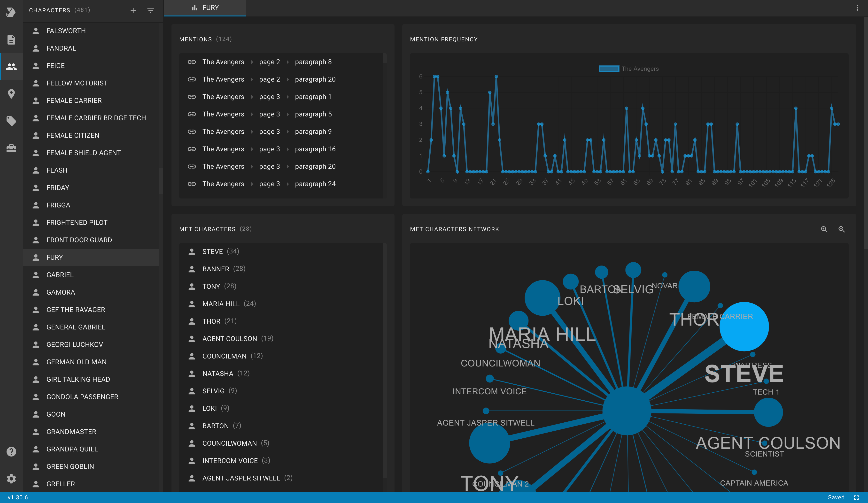Click the mentions list scrollbar
The width and height of the screenshot is (868, 503).
tap(385, 59)
